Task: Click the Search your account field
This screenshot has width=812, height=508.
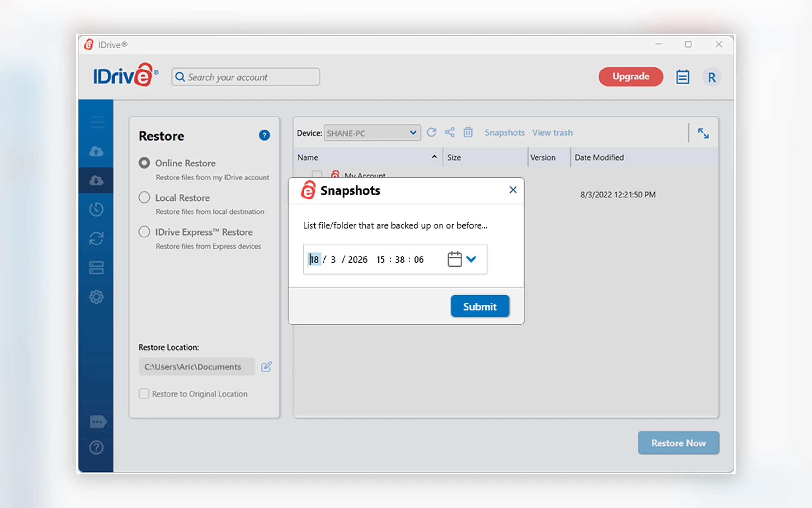Action: 246,77
